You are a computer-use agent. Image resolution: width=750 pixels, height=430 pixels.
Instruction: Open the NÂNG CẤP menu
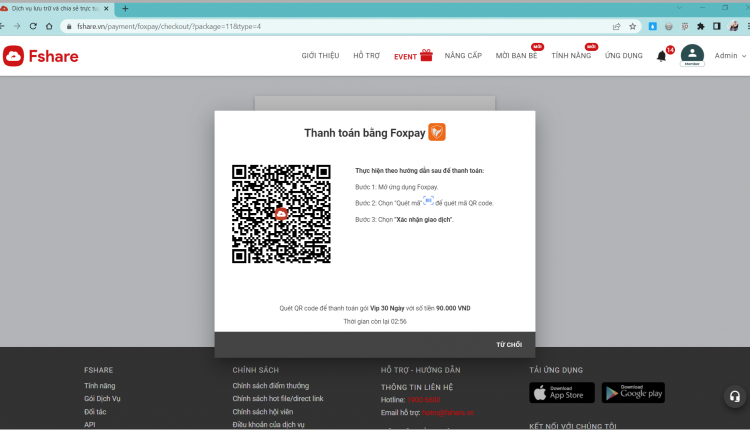tap(463, 55)
